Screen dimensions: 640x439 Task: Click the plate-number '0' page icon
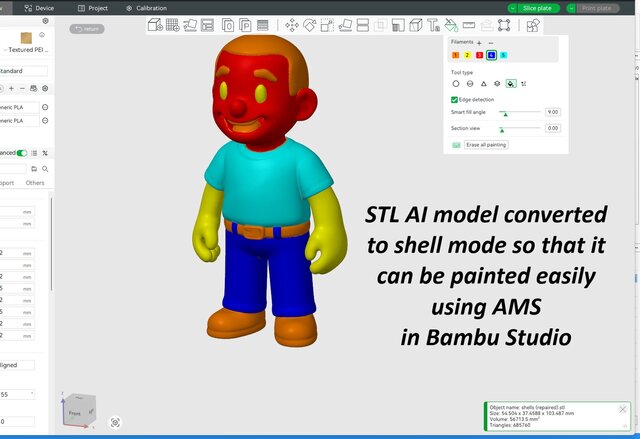(x=228, y=25)
